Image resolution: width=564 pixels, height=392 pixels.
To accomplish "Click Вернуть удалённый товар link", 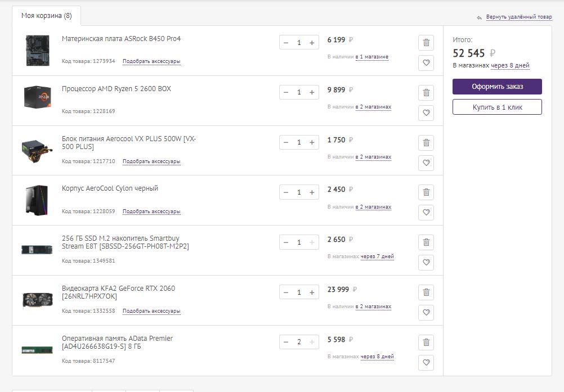I will [519, 17].
